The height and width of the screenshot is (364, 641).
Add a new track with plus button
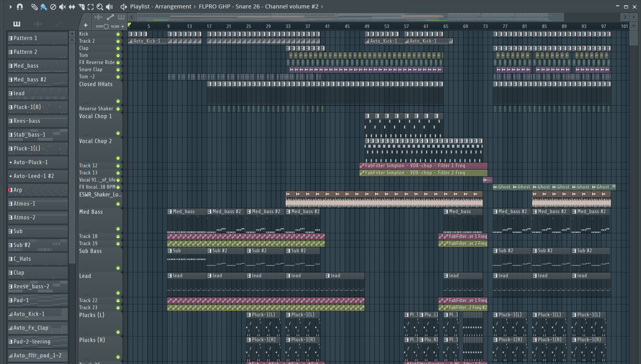point(85,25)
